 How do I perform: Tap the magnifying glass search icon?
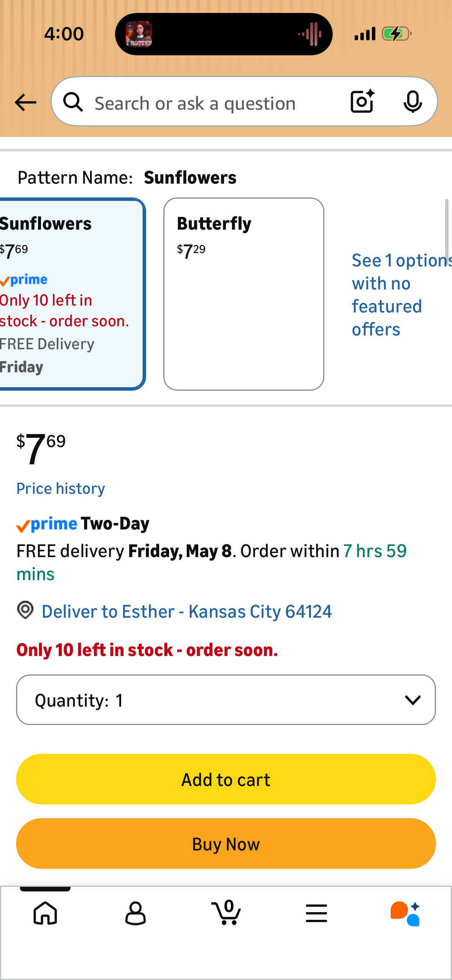[73, 102]
